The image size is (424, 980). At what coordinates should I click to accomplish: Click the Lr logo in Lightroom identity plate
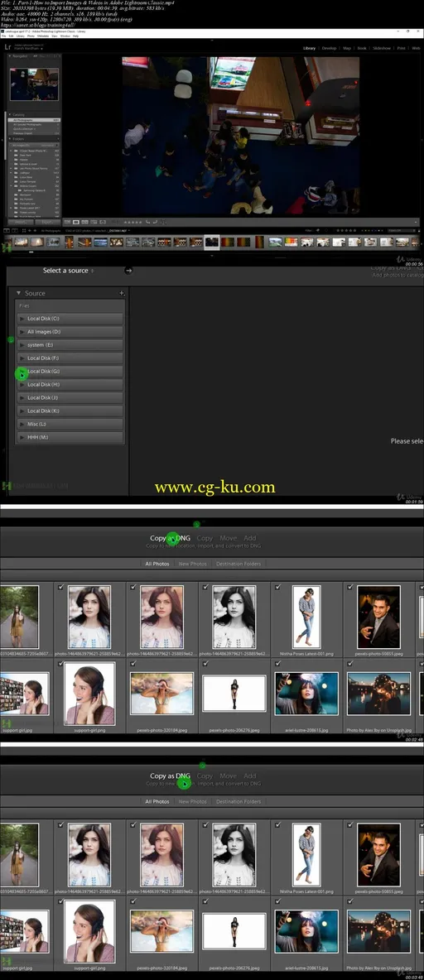coord(7,47)
